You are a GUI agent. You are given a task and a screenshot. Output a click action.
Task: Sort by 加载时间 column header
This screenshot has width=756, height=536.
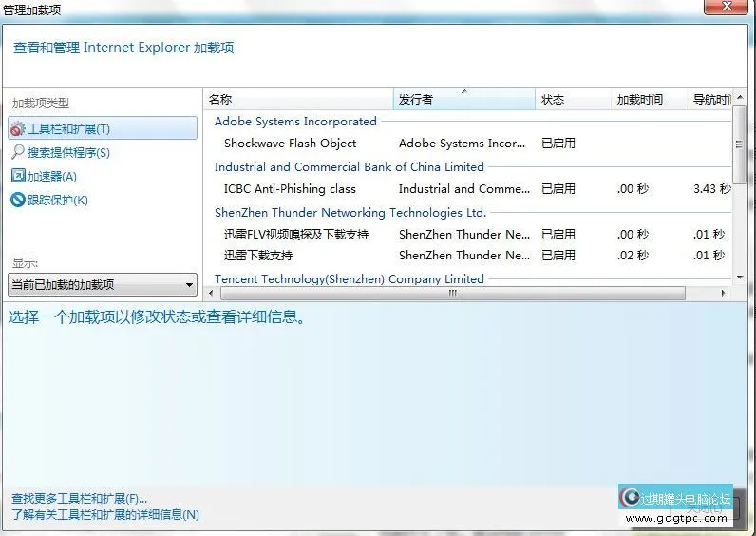pyautogui.click(x=649, y=100)
